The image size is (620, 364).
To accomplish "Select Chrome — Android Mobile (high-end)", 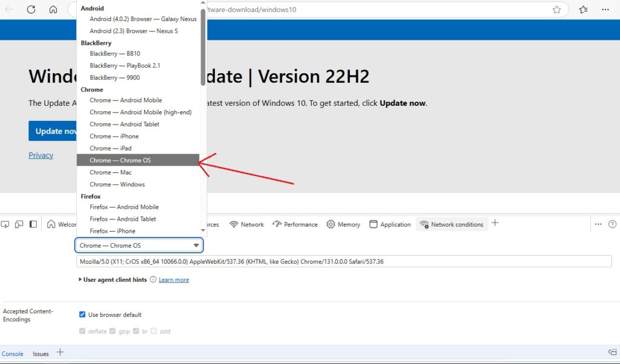I will pyautogui.click(x=138, y=112).
